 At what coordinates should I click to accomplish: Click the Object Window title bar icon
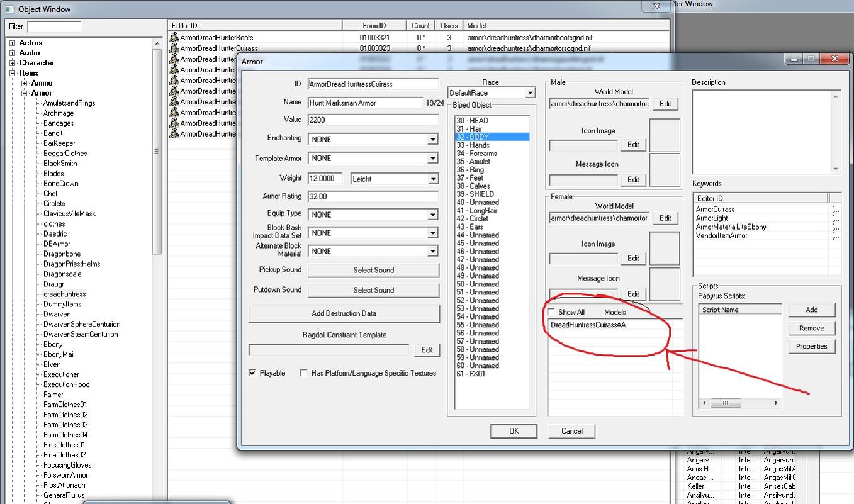pos(9,9)
